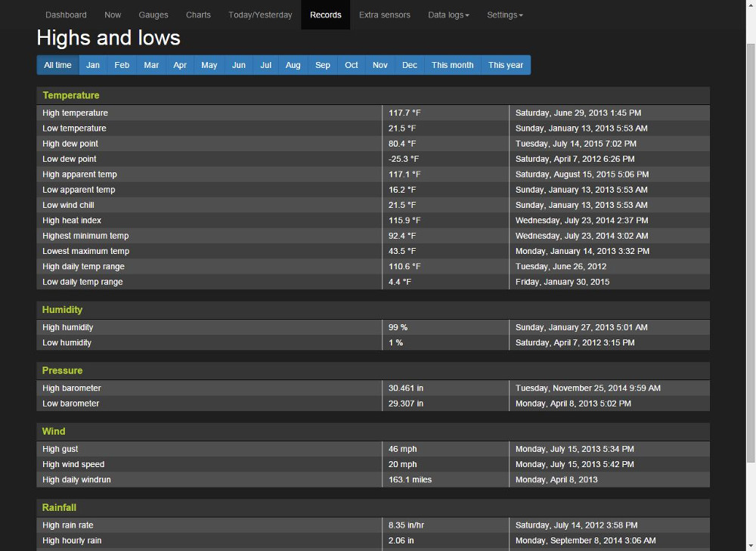Image resolution: width=756 pixels, height=551 pixels.
Task: Show records for Sep
Action: [323, 65]
